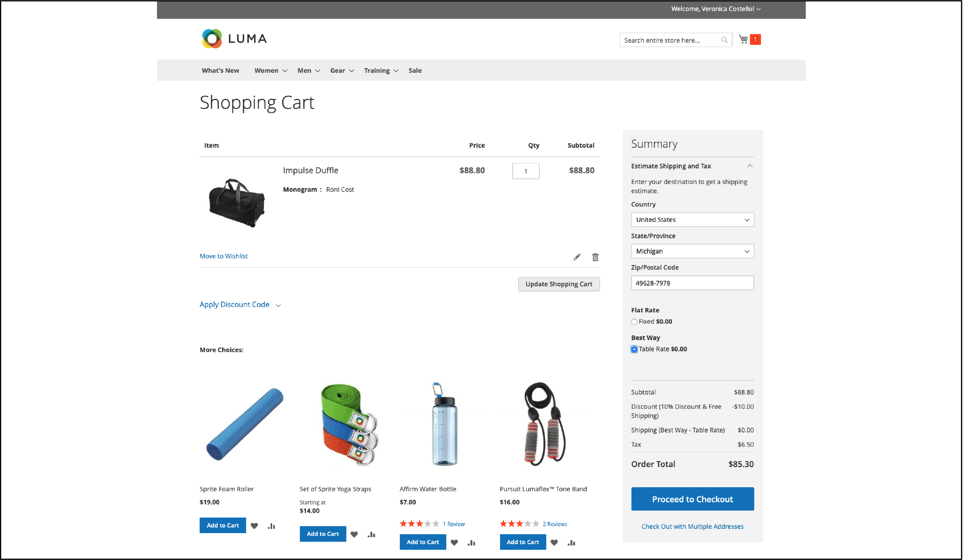Click the compare icon for Set of Sprite Yoga Straps
Screen dimensions: 963x560
pos(371,534)
